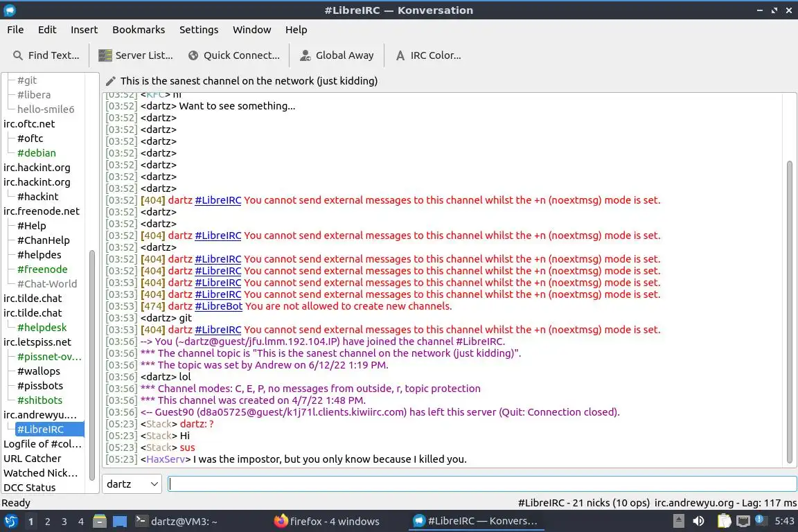Launch the file manager from the taskbar
The image size is (798, 532).
tap(100, 522)
